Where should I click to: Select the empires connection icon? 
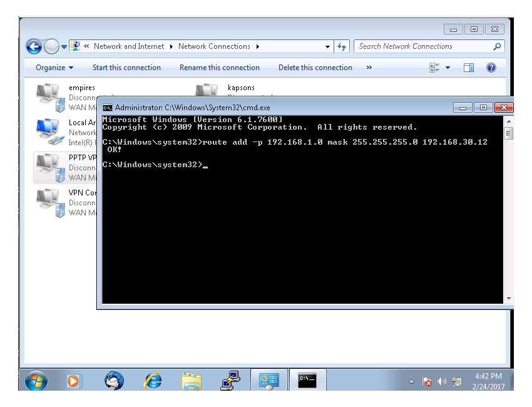[x=51, y=98]
